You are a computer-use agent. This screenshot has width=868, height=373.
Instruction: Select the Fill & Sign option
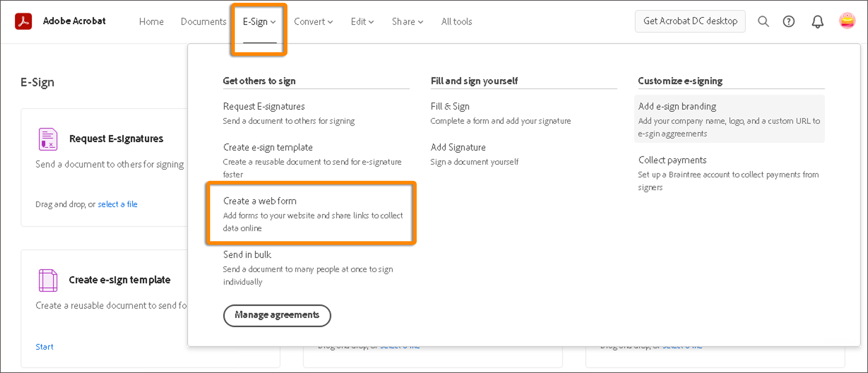pyautogui.click(x=450, y=106)
